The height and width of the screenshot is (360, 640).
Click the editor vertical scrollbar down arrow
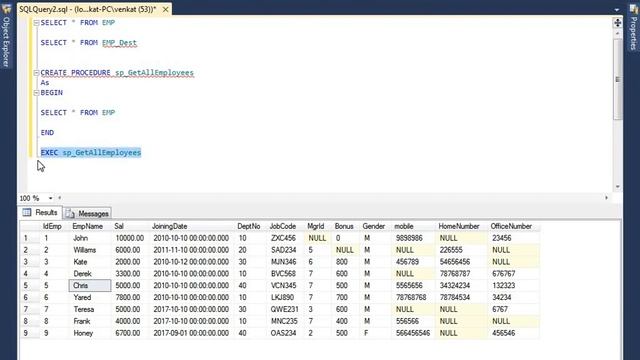(x=618, y=187)
